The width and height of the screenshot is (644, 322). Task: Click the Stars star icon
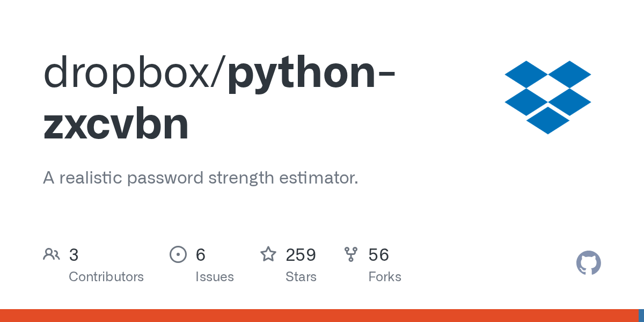[x=268, y=254]
